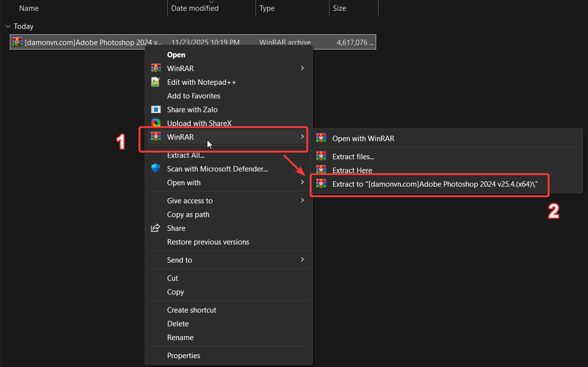Click the WinRAR icon beside Open with WinRAR
588x367 pixels.
coord(321,138)
